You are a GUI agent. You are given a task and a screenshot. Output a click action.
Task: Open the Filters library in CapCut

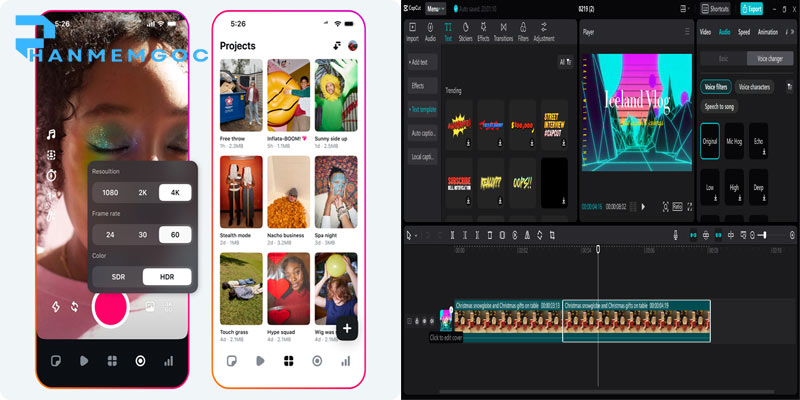pyautogui.click(x=523, y=32)
